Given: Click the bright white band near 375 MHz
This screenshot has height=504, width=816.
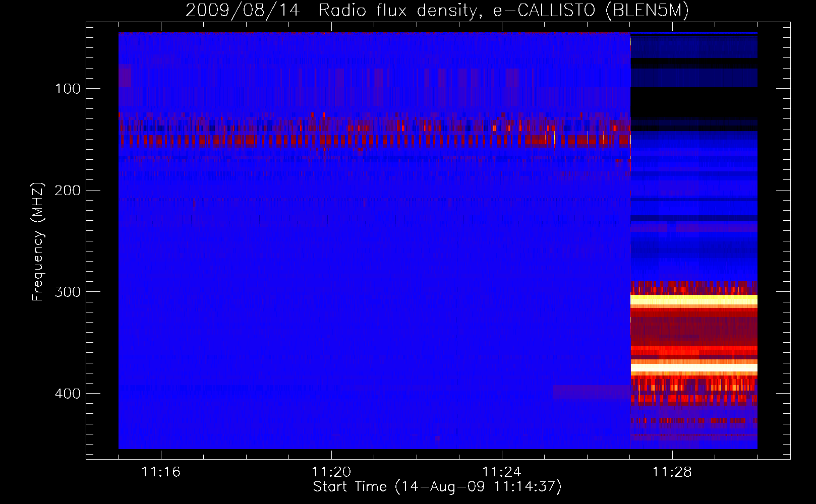Looking at the screenshot, I should click(x=694, y=368).
